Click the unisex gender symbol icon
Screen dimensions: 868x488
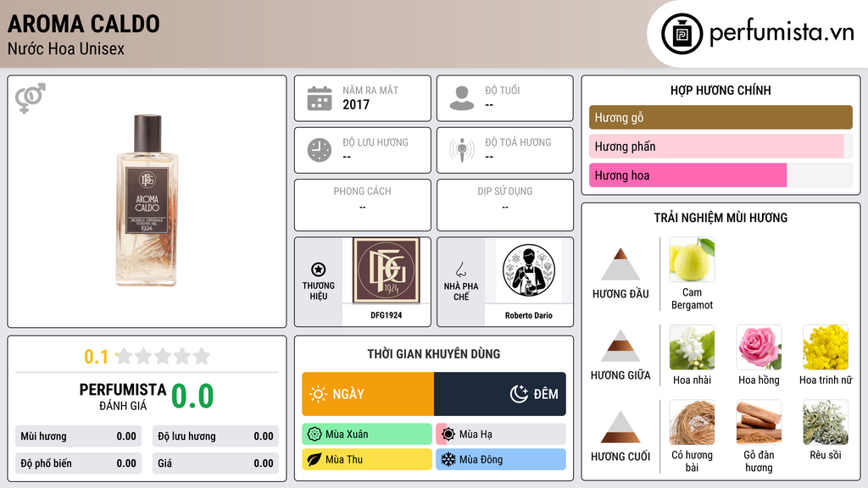(x=31, y=98)
